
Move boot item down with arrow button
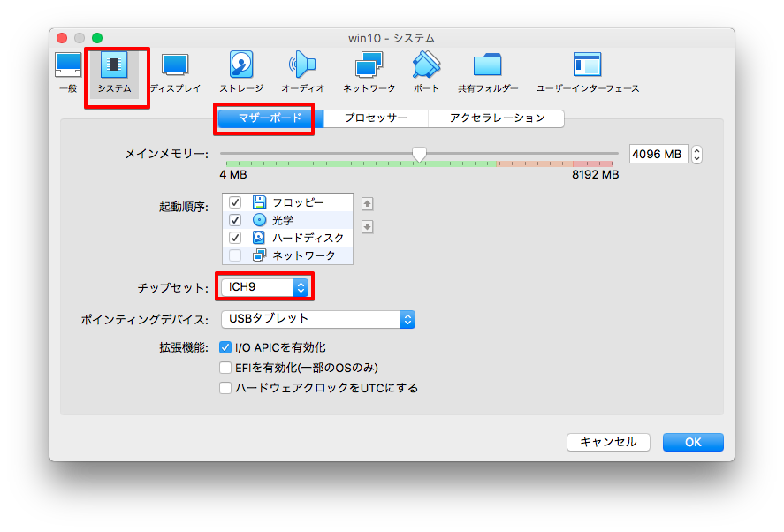368,226
